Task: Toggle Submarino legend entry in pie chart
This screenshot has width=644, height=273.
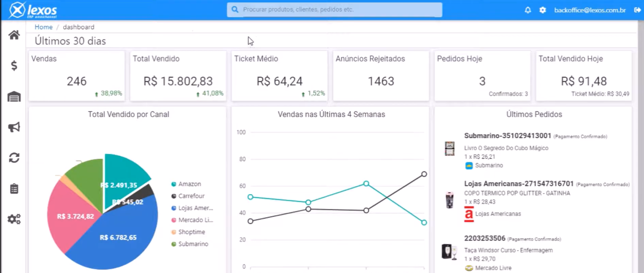Action: 192,244
